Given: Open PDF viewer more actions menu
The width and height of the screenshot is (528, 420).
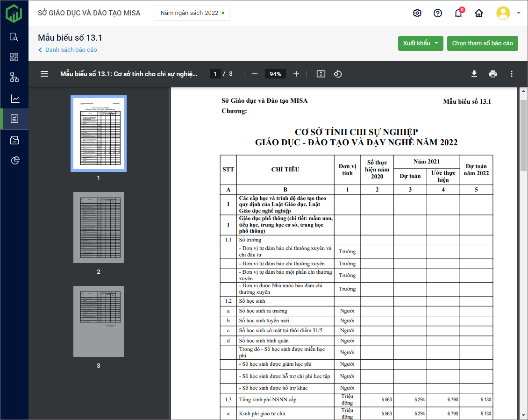Looking at the screenshot, I should 512,74.
